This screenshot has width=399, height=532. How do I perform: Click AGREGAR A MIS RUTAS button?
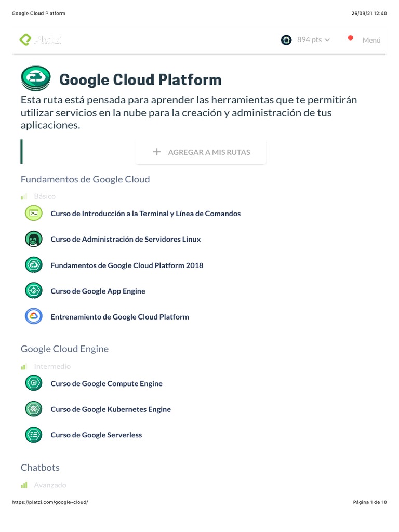(201, 152)
